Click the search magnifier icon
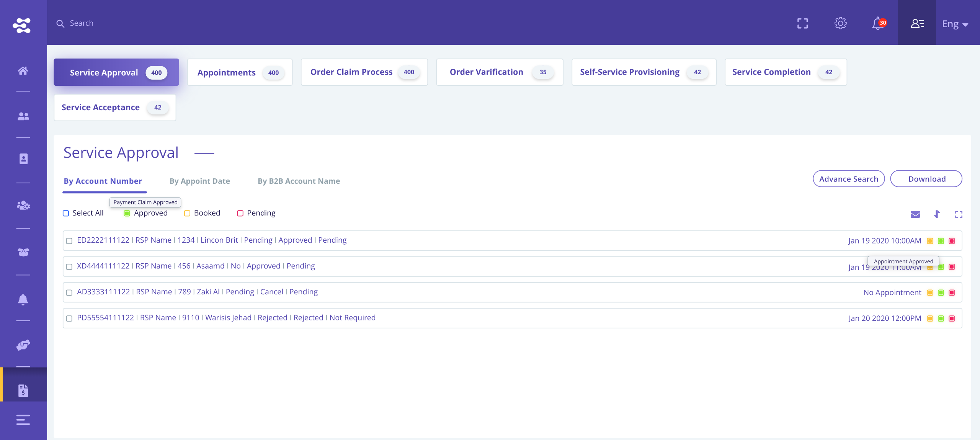Image resolution: width=980 pixels, height=444 pixels. pyautogui.click(x=60, y=24)
